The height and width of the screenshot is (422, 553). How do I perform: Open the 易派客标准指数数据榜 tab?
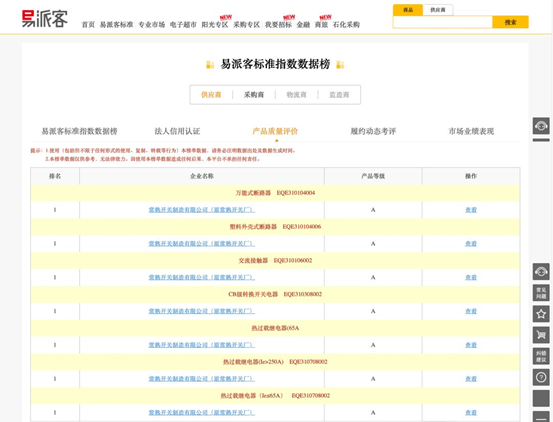coord(79,131)
